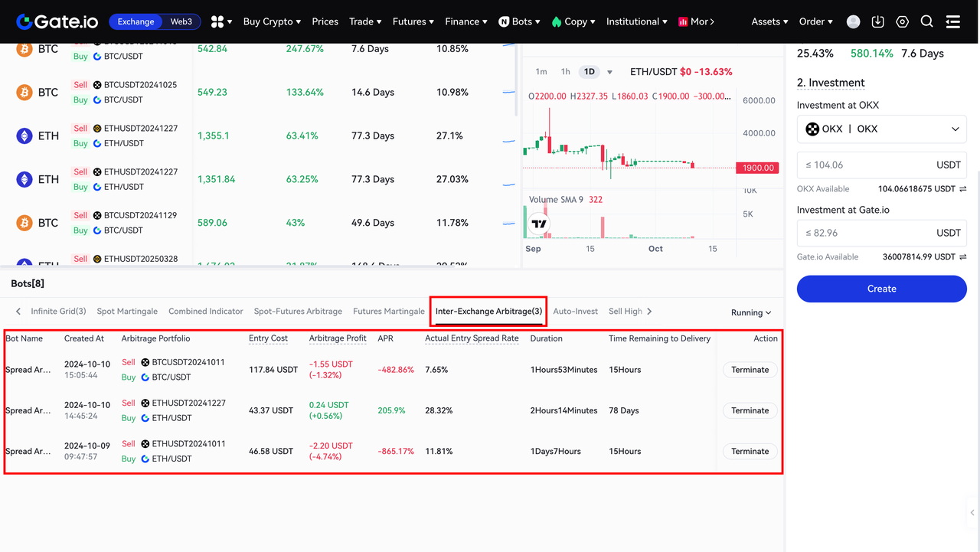Viewport: 980px width, 552px height.
Task: Open the Auto-Invest bots tab
Action: 575,312
